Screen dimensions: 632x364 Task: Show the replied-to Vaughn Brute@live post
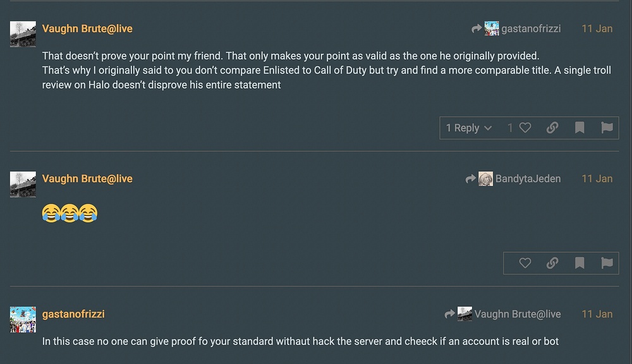pyautogui.click(x=502, y=314)
